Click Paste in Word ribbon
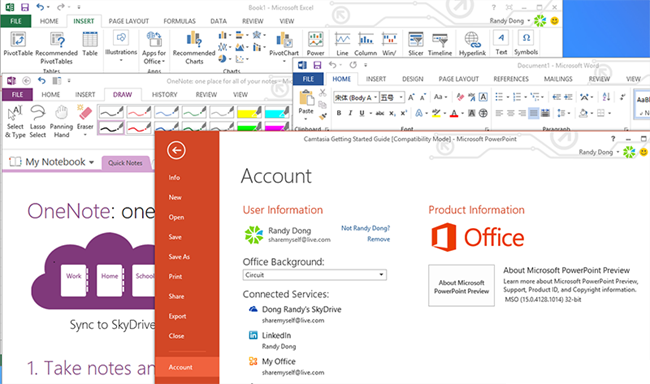Image resolution: width=650 pixels, height=384 pixels. point(306,104)
